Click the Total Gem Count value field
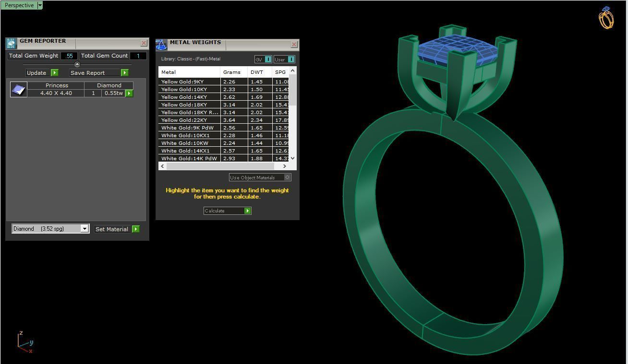628x364 pixels. (x=138, y=56)
